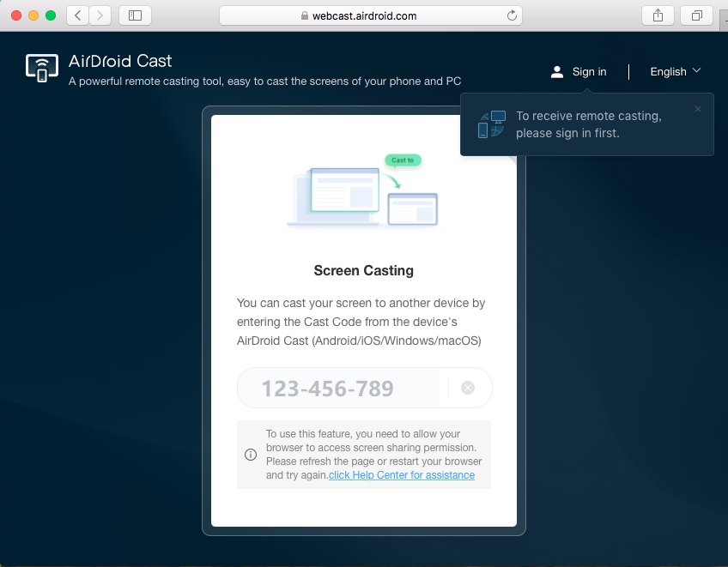Show the tab overview with the tabs icon
The height and width of the screenshot is (567, 728).
point(696,15)
